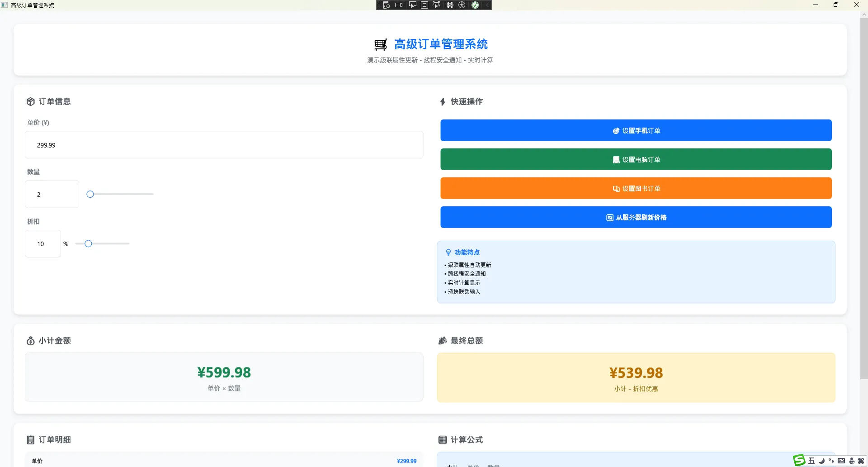This screenshot has height=467, width=868.
Task: Open the live visual tree icon in debug toolbar
Action: (x=387, y=5)
